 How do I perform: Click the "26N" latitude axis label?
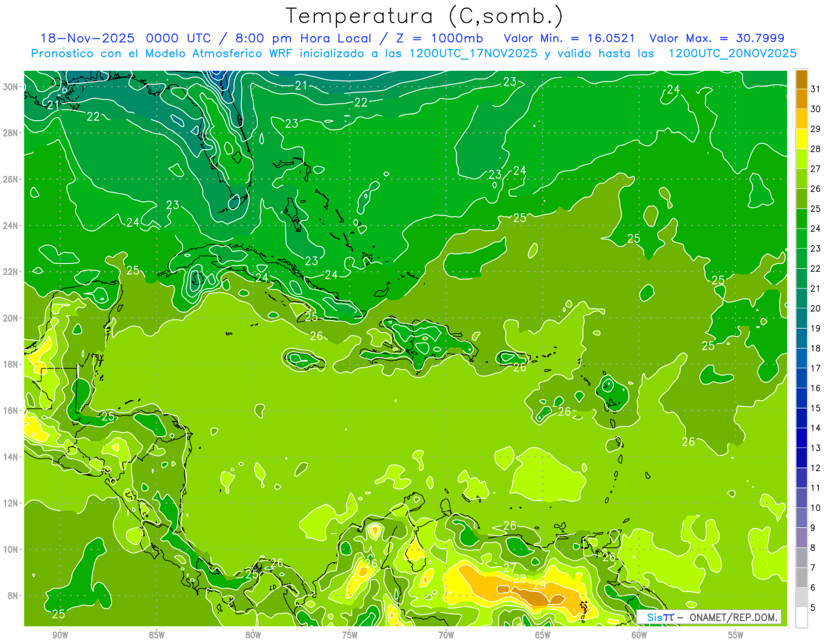[x=10, y=179]
